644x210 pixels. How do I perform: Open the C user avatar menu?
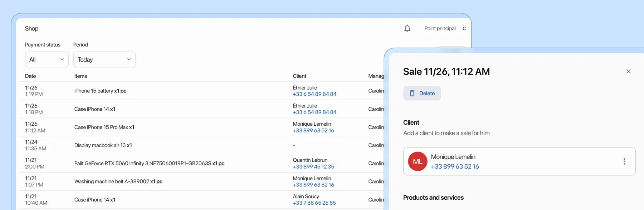point(464,28)
